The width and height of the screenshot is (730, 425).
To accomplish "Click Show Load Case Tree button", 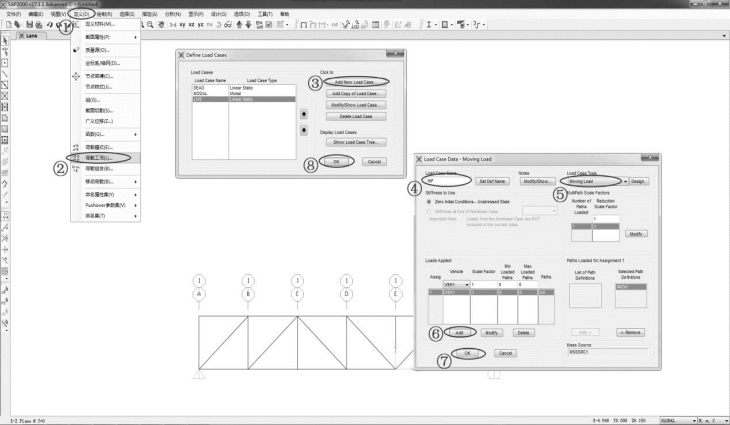I will 356,142.
